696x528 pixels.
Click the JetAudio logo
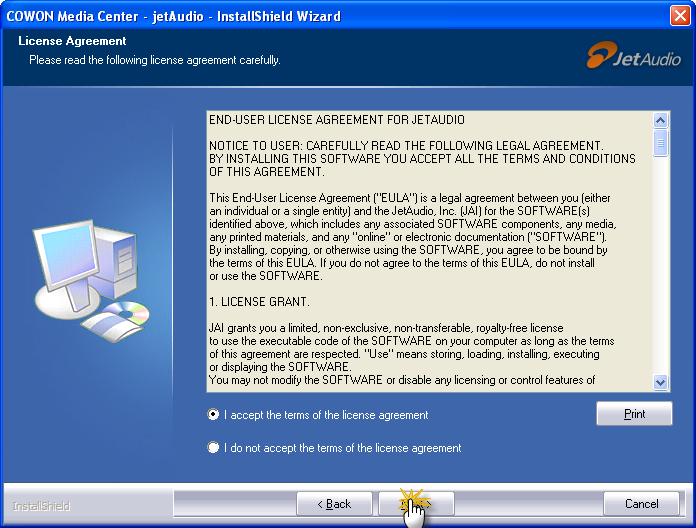click(633, 55)
